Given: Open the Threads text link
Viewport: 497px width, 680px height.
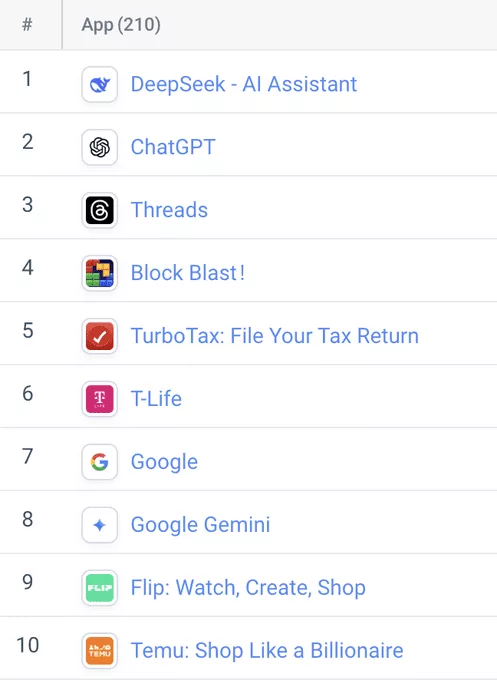Looking at the screenshot, I should pyautogui.click(x=169, y=210).
